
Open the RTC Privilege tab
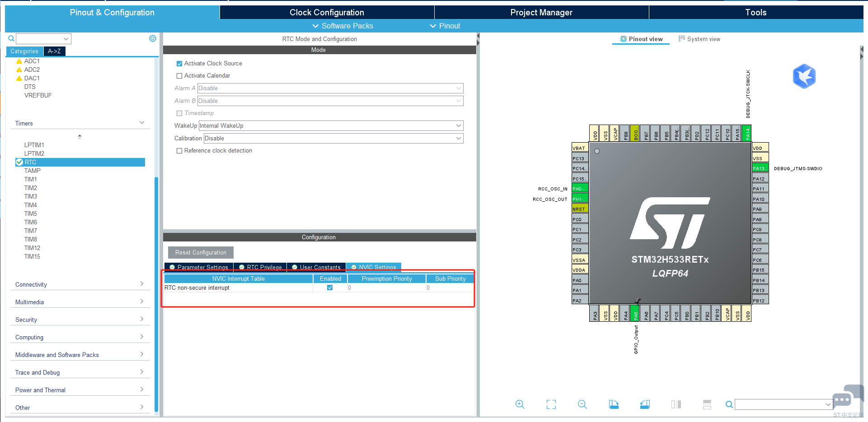(260, 267)
